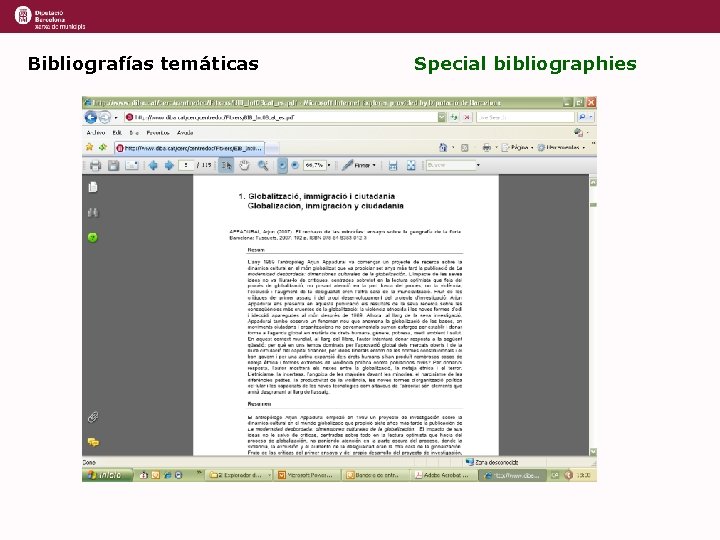Open the Página dropdown menu
This screenshot has width=720, height=540.
[518, 147]
